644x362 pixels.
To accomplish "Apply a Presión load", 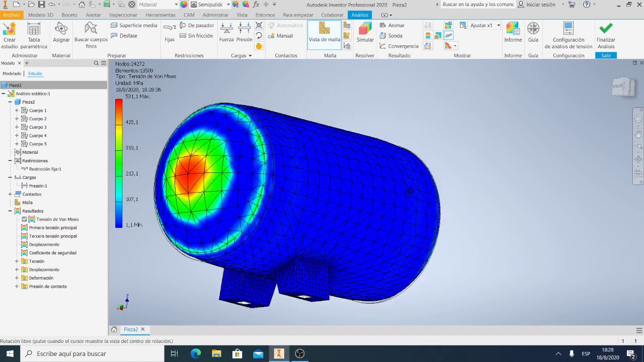I will [244, 32].
